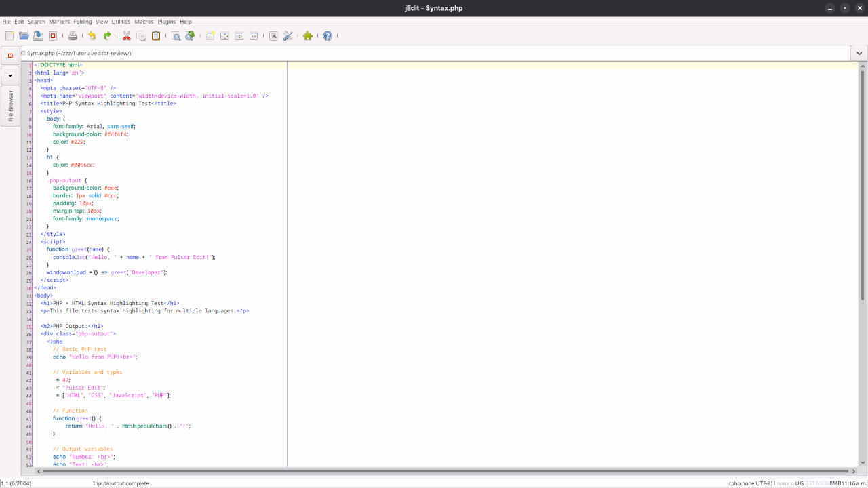Screen dimensions: 868x488
Task: Open Global Options tools icon
Action: (288, 36)
